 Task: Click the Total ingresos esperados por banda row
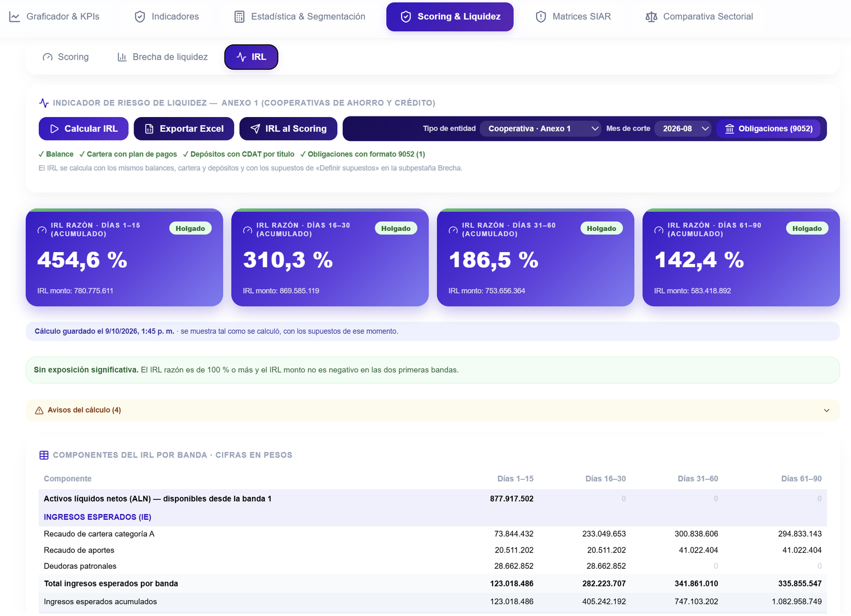pyautogui.click(x=433, y=584)
